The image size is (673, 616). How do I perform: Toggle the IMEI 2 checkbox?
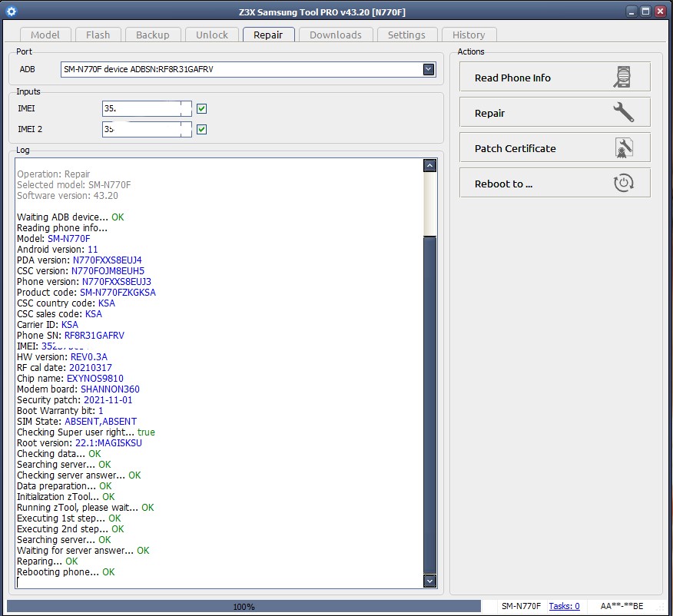[201, 129]
